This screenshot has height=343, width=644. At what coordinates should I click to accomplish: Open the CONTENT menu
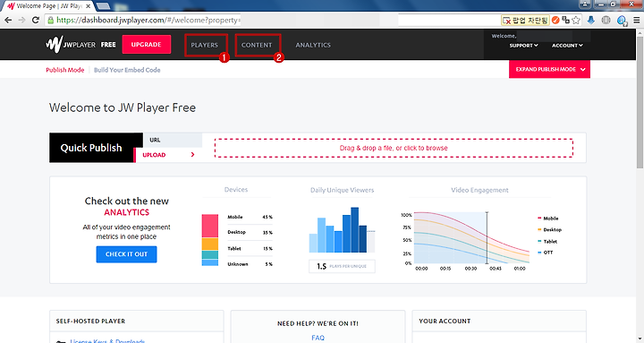point(257,45)
